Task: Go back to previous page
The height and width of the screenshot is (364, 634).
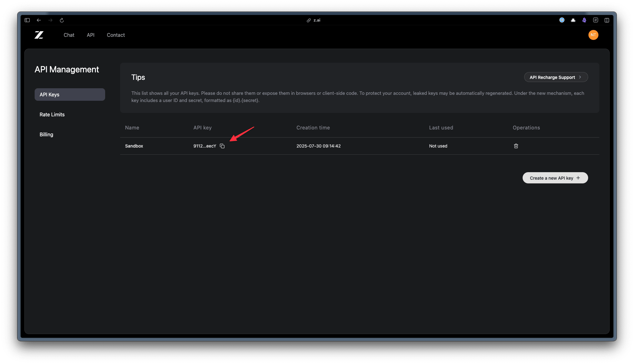Action: (x=39, y=20)
